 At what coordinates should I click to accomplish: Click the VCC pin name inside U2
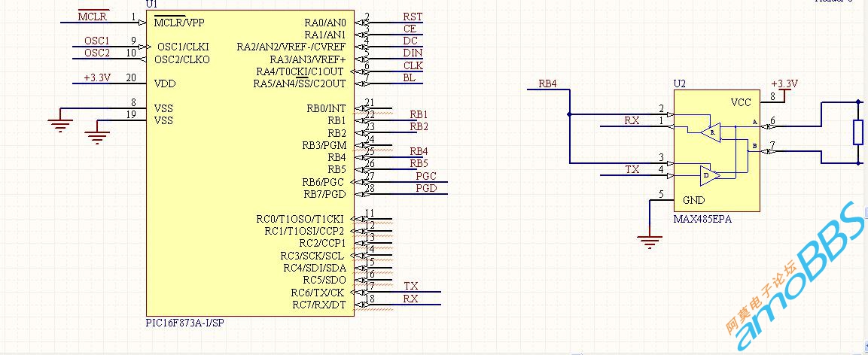[x=742, y=102]
